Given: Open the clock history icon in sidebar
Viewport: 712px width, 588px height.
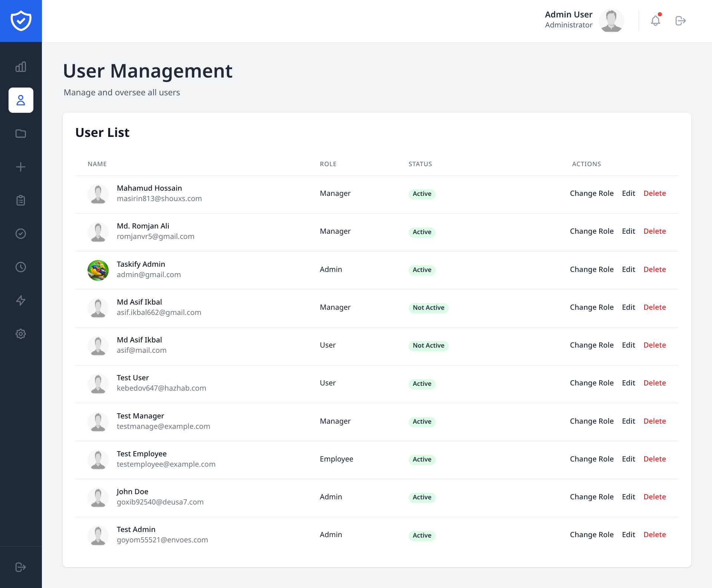Looking at the screenshot, I should [21, 267].
